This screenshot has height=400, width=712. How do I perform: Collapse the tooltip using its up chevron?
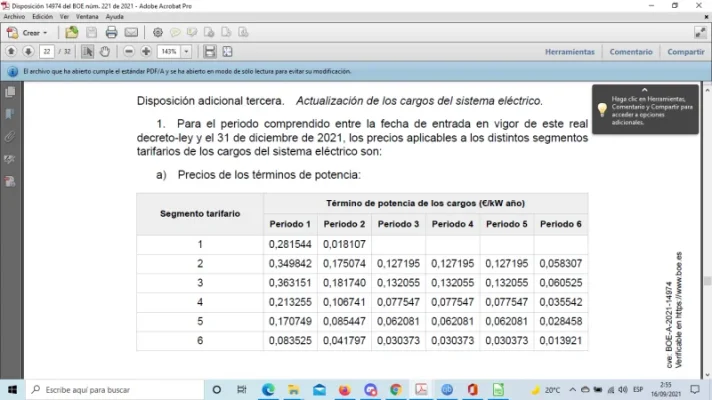(x=644, y=90)
